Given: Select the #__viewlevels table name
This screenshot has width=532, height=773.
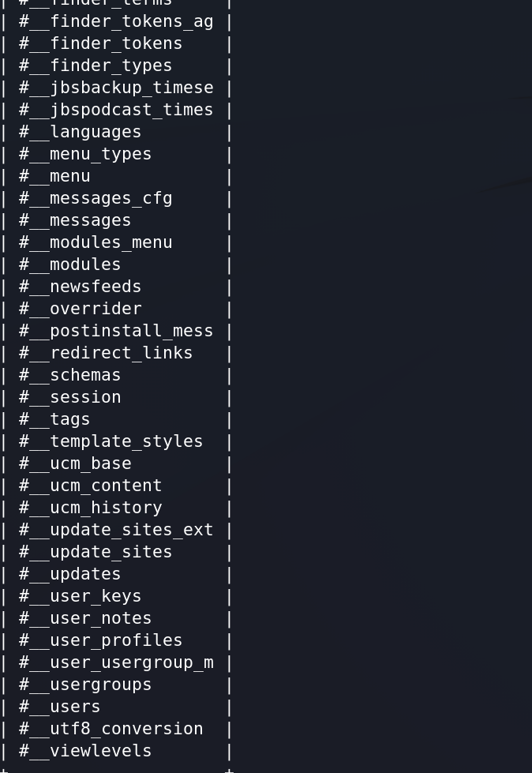Looking at the screenshot, I should click(x=85, y=751).
